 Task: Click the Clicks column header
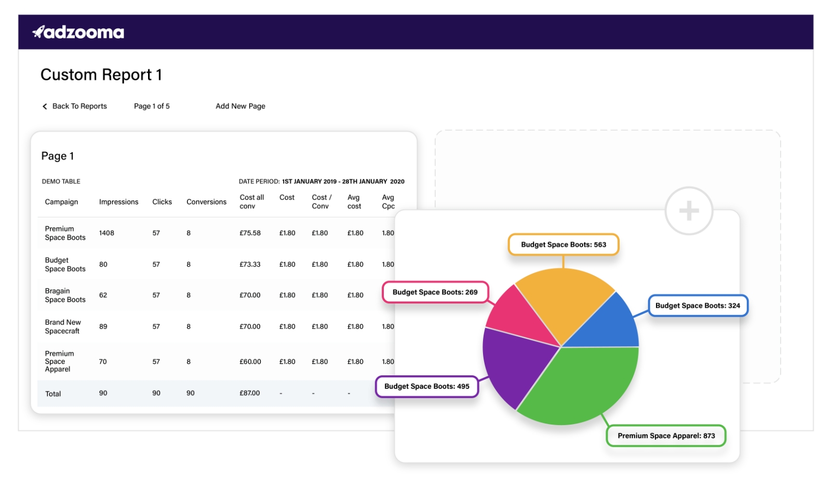tap(162, 202)
